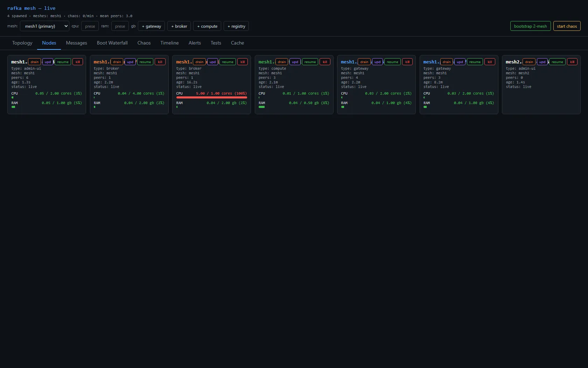Click the 'type: compute' line
The height and width of the screenshot is (368, 588).
click(272, 69)
